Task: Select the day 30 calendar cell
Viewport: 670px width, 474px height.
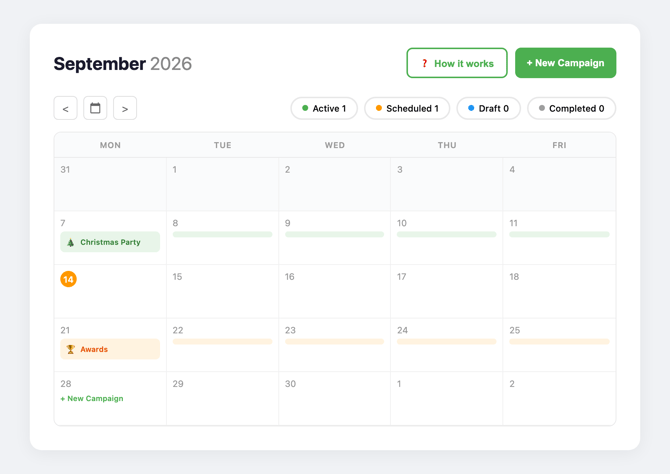Action: [335, 398]
